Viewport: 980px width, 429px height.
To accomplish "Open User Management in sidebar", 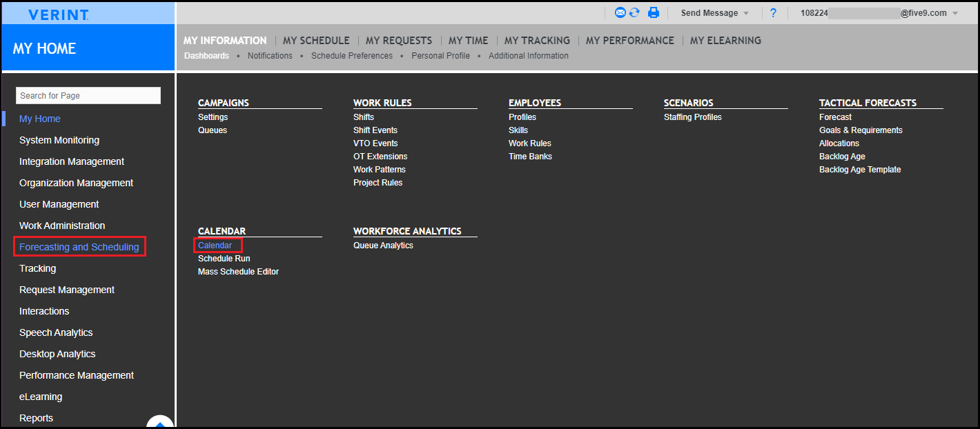I will click(x=59, y=204).
